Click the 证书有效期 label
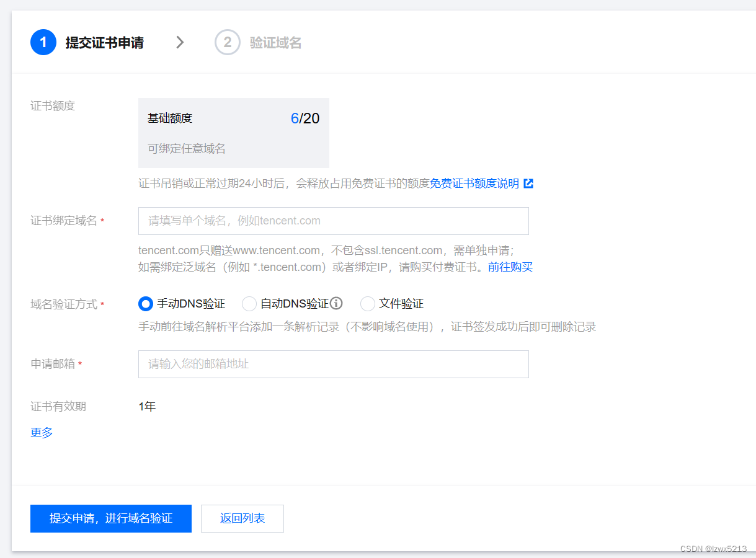The height and width of the screenshot is (558, 756). coord(58,407)
